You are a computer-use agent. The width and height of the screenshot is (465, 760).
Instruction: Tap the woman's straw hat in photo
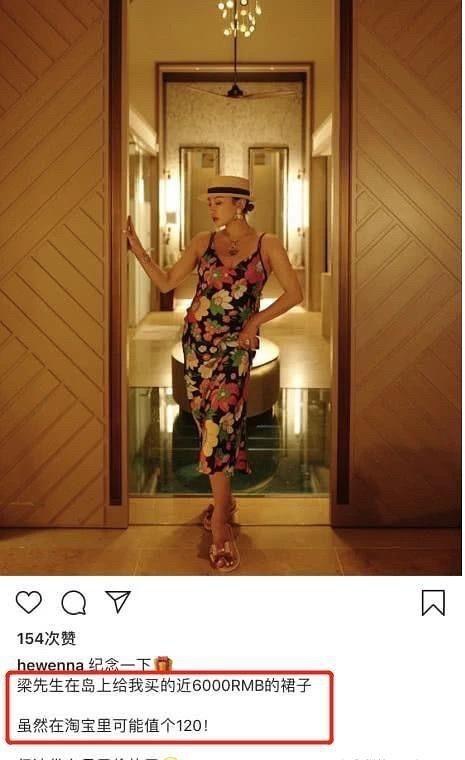(x=226, y=188)
